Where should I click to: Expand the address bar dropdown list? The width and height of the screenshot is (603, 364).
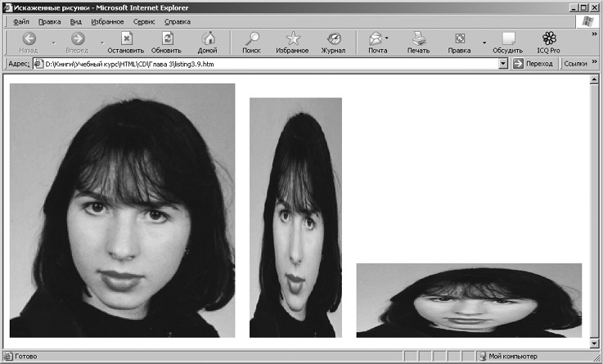503,64
